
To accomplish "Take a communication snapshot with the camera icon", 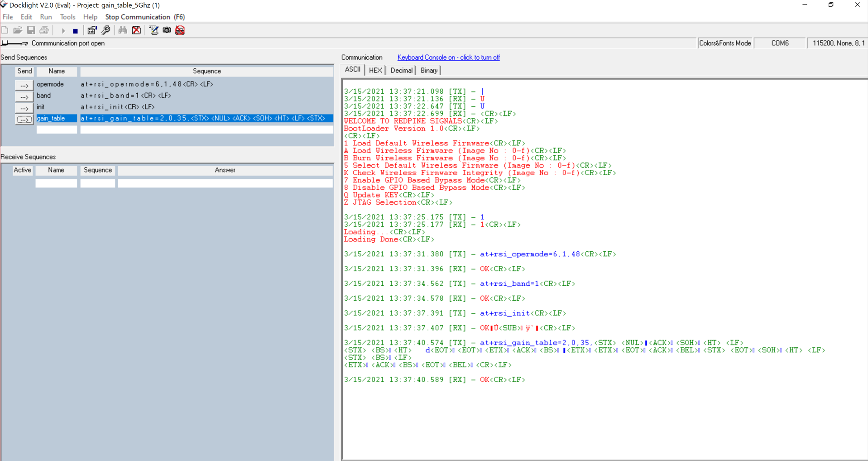I will coord(167,30).
